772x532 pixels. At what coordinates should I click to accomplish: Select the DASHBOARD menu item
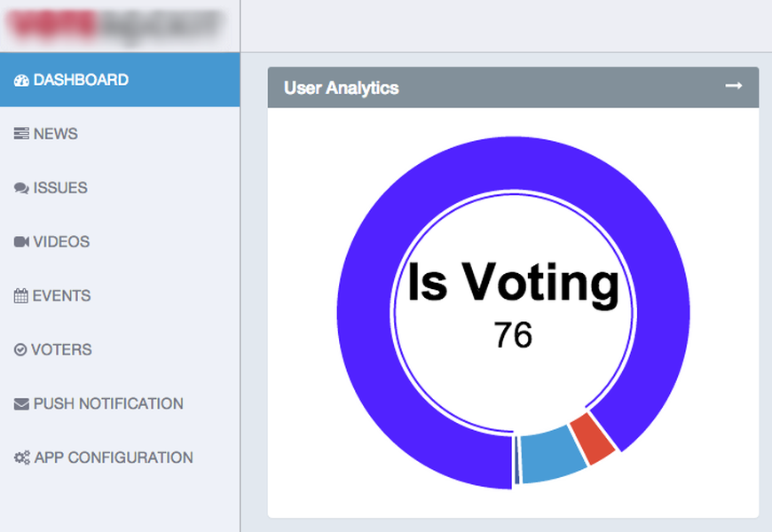pyautogui.click(x=120, y=80)
